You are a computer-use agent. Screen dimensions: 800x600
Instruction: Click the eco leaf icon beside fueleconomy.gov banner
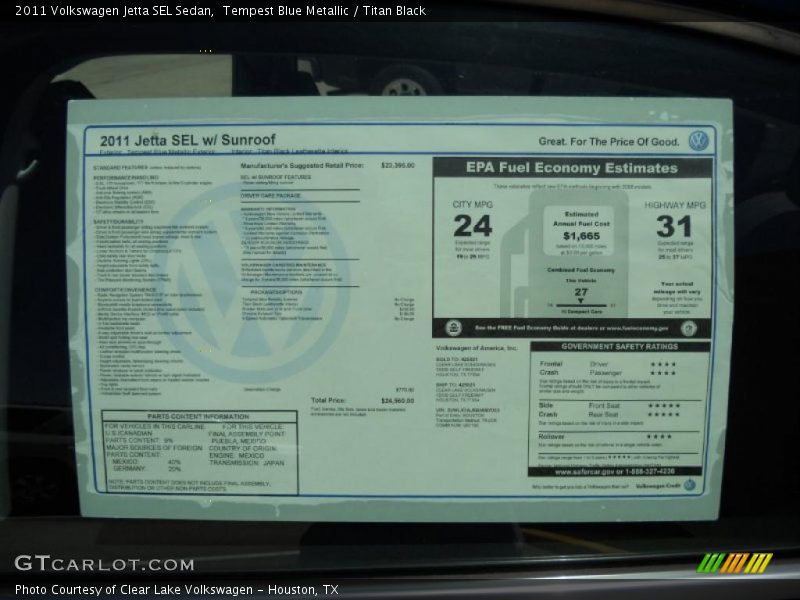pos(452,328)
